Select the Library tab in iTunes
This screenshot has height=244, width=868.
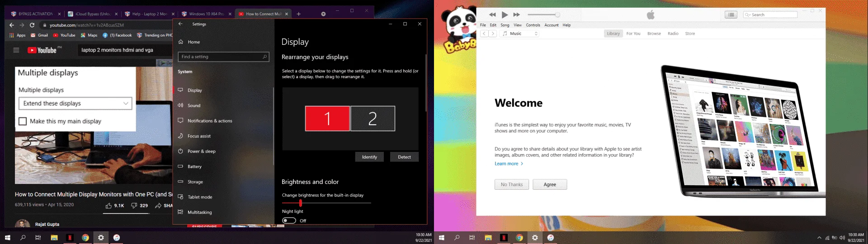[613, 33]
